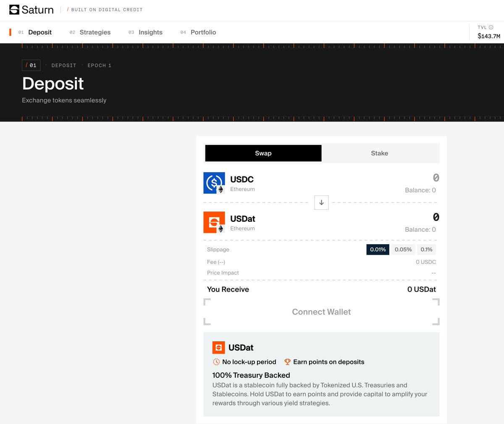Click the 'Exchange tokens seamlessly' subtitle

(x=64, y=100)
